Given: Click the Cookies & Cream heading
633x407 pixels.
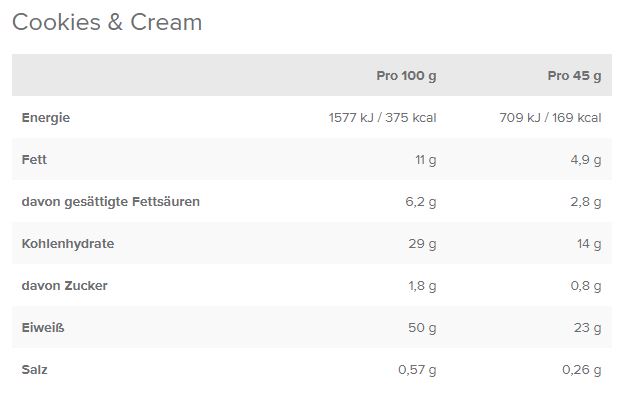Looking at the screenshot, I should pos(107,22).
